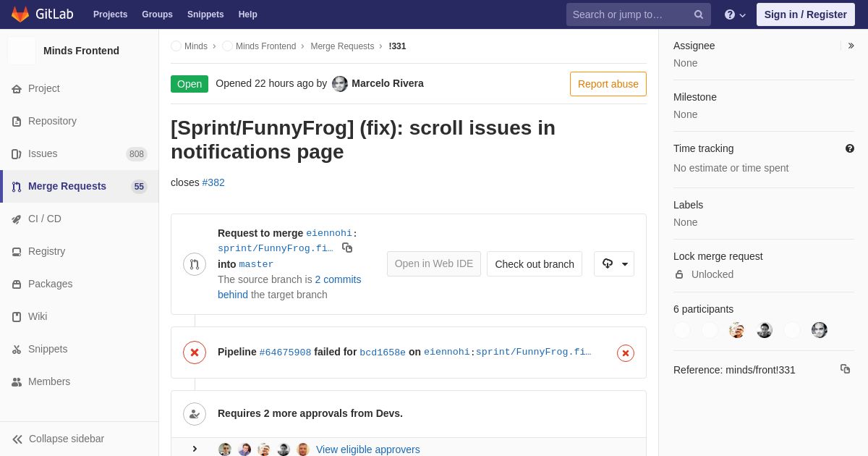Open the Help question mark menu
This screenshot has height=456, width=868.
pos(735,14)
